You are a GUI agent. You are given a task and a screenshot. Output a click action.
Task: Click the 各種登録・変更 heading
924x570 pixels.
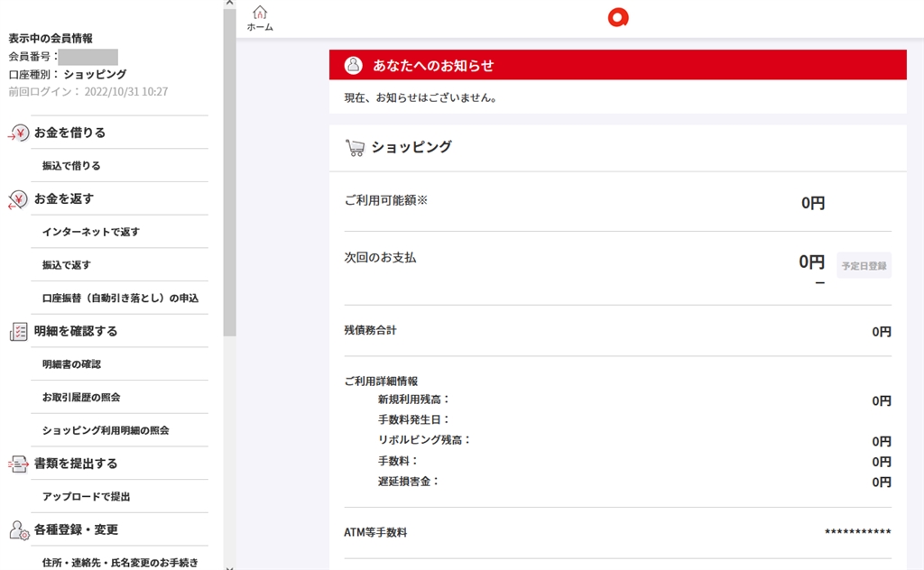point(76,529)
